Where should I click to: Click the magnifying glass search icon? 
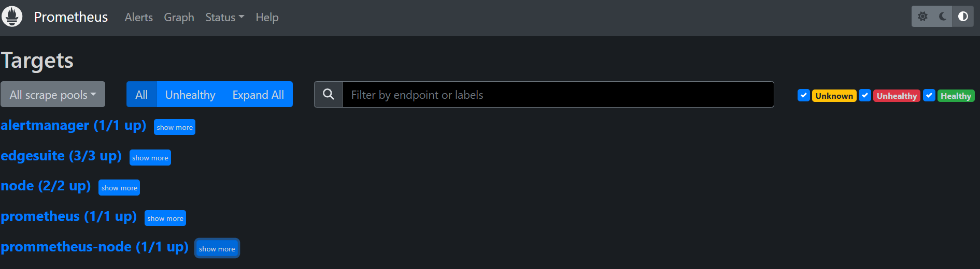pyautogui.click(x=328, y=95)
